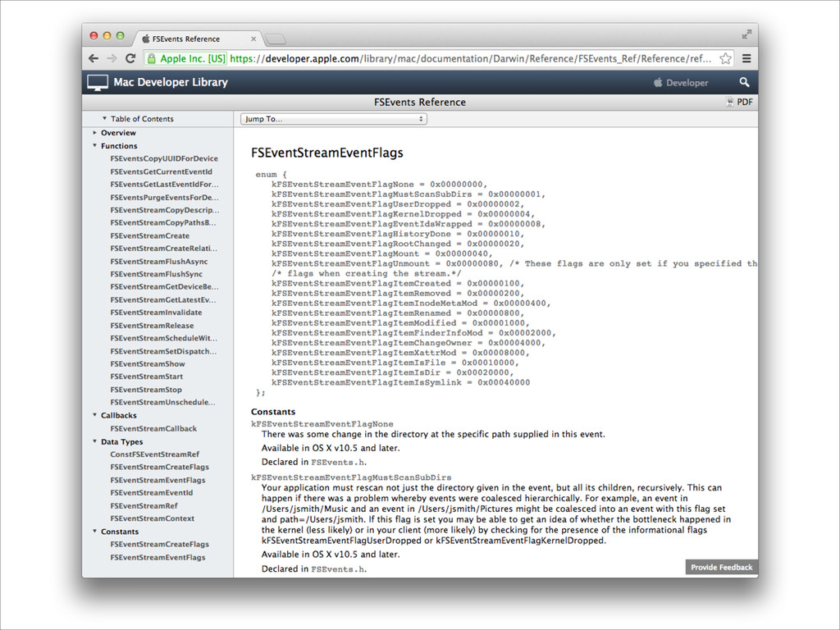Collapse the Callbacks section
The height and width of the screenshot is (630, 840).
(x=95, y=414)
